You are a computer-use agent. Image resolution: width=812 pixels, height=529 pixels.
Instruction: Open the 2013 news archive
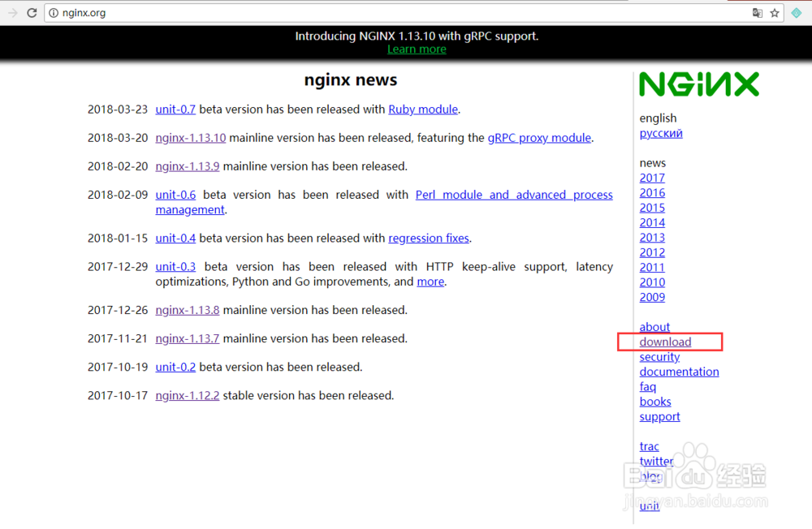(652, 238)
